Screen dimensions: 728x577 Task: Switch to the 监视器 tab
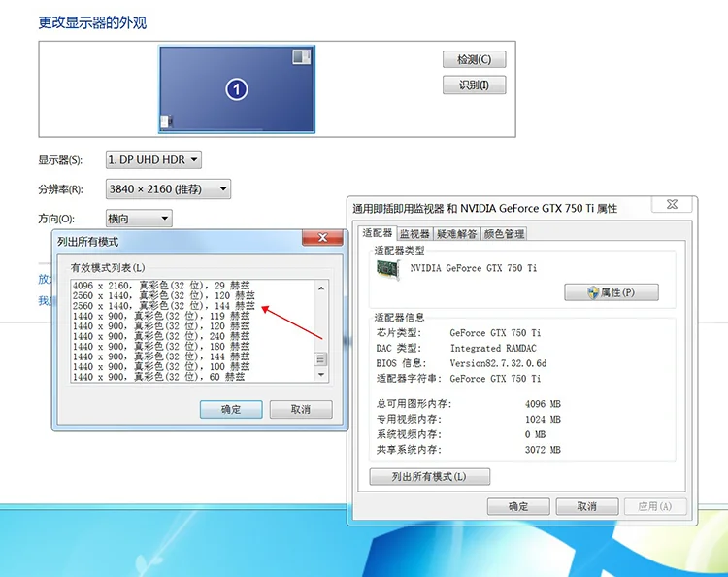coord(414,234)
